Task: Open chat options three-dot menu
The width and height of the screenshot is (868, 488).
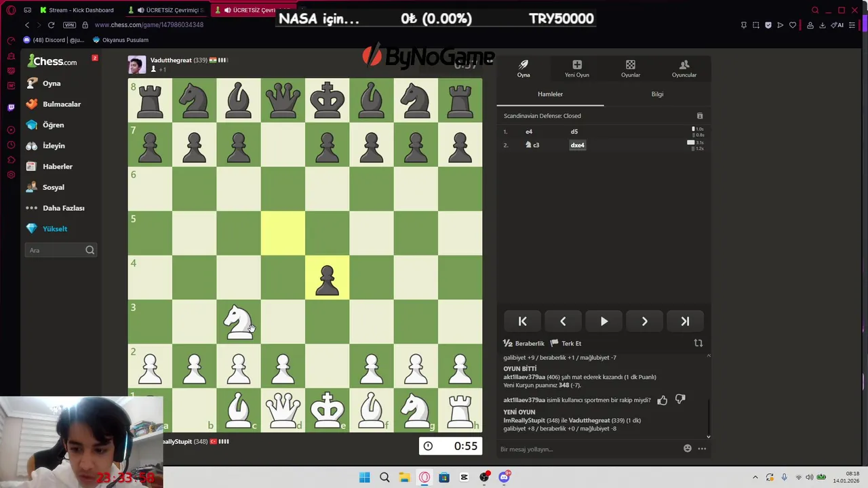Action: 702,449
